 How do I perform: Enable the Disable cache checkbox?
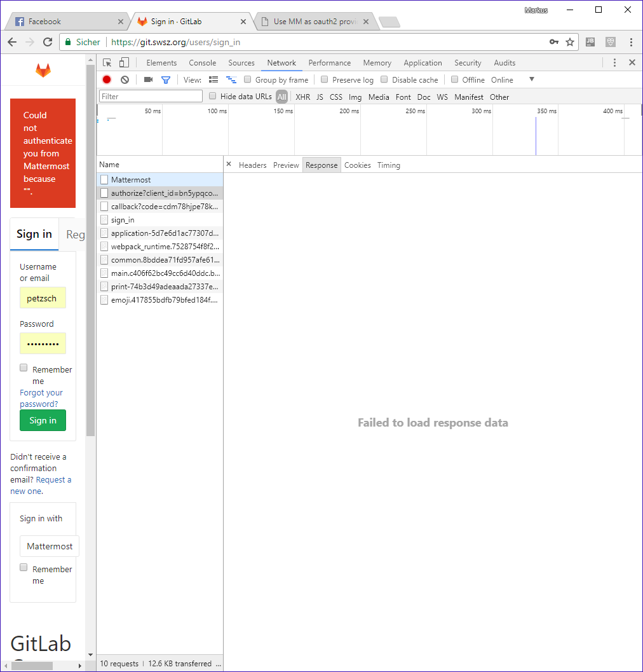[x=384, y=79]
